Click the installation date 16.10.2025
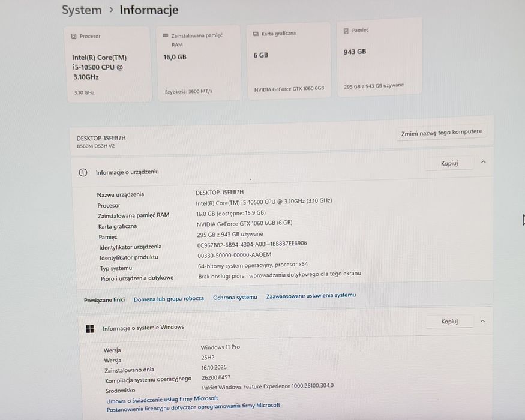 tap(214, 368)
